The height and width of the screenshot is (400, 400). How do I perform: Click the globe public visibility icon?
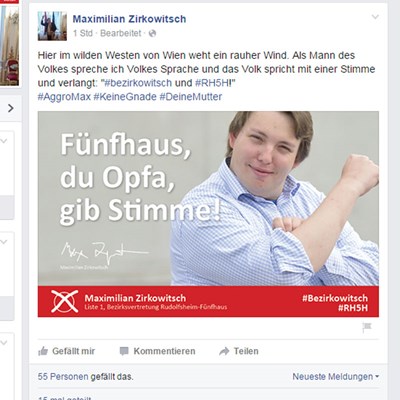tap(152, 33)
